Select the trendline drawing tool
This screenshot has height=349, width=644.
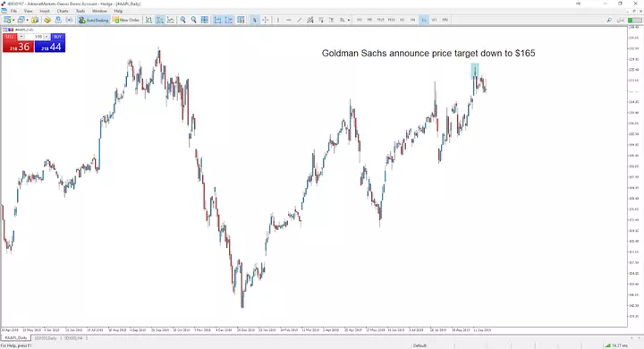300,20
